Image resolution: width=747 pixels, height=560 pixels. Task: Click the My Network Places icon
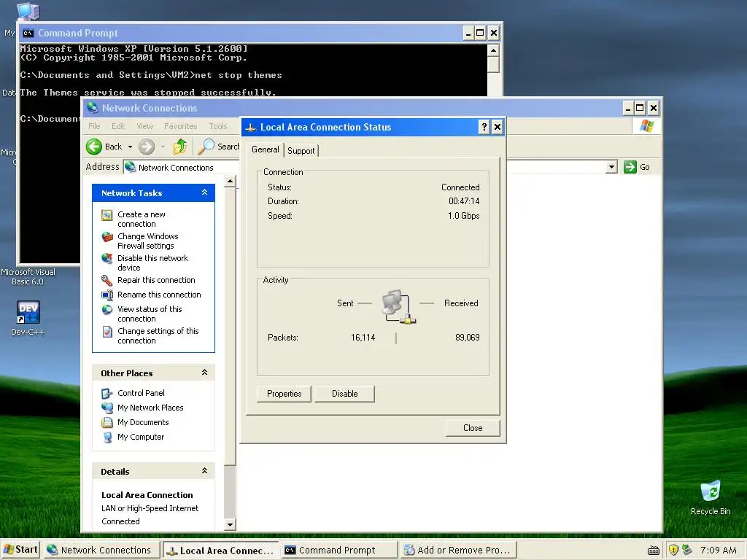pos(107,408)
